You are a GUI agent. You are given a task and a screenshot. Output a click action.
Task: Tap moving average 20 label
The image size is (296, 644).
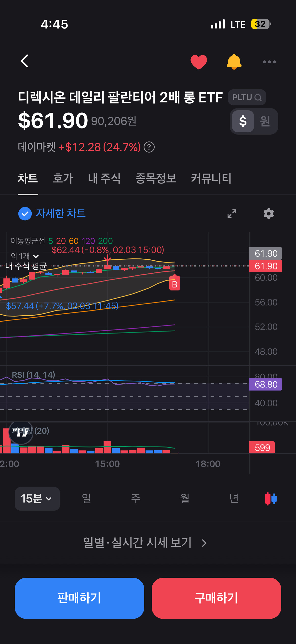61,241
